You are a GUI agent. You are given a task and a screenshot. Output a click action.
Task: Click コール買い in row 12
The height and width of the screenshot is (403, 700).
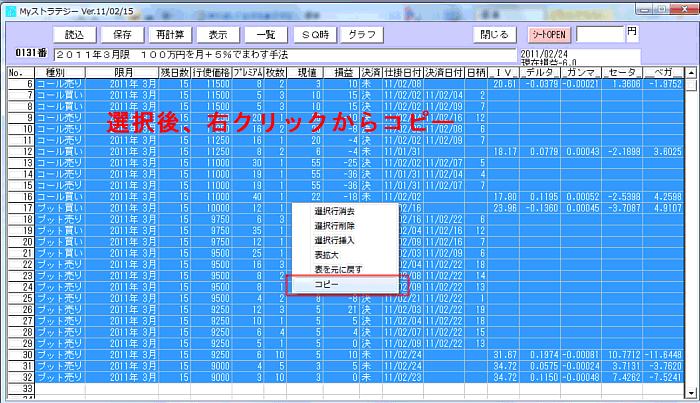click(x=59, y=152)
